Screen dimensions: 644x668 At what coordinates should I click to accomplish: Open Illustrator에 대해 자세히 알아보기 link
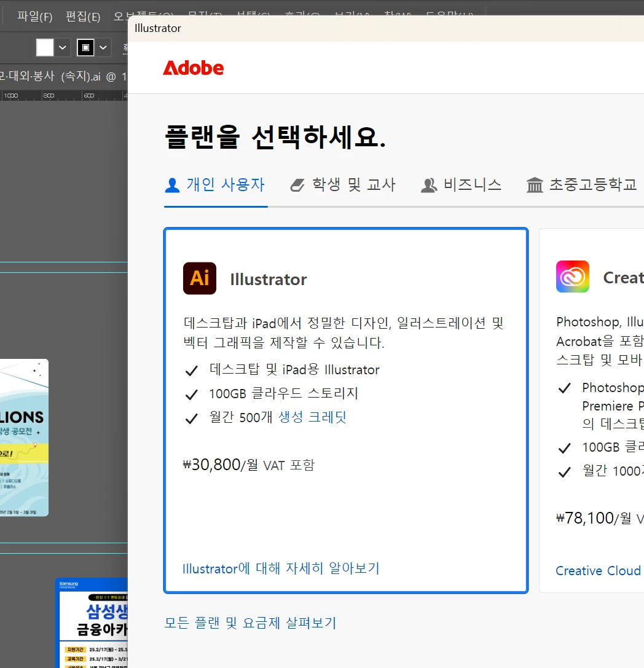tap(281, 568)
